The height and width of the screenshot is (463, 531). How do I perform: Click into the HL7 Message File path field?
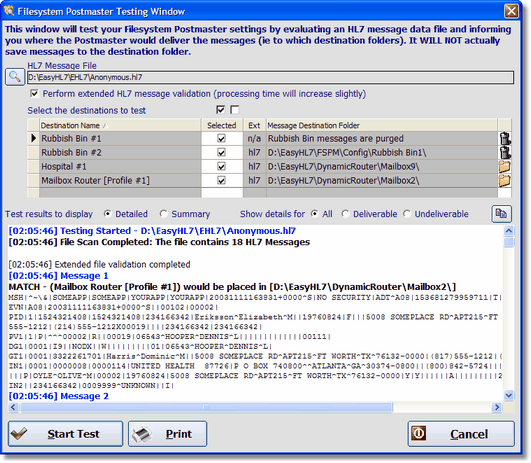pos(270,77)
